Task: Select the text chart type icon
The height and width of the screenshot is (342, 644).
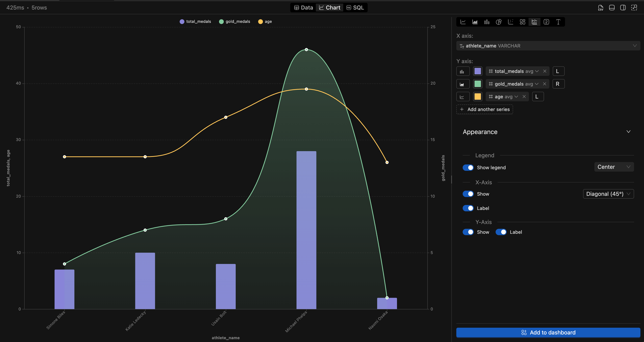Action: tap(558, 22)
